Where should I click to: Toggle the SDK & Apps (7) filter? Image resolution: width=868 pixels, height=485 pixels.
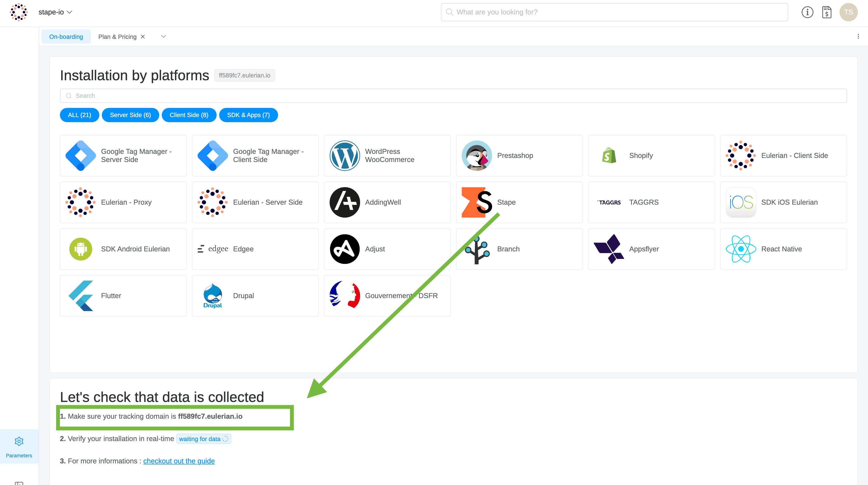248,115
